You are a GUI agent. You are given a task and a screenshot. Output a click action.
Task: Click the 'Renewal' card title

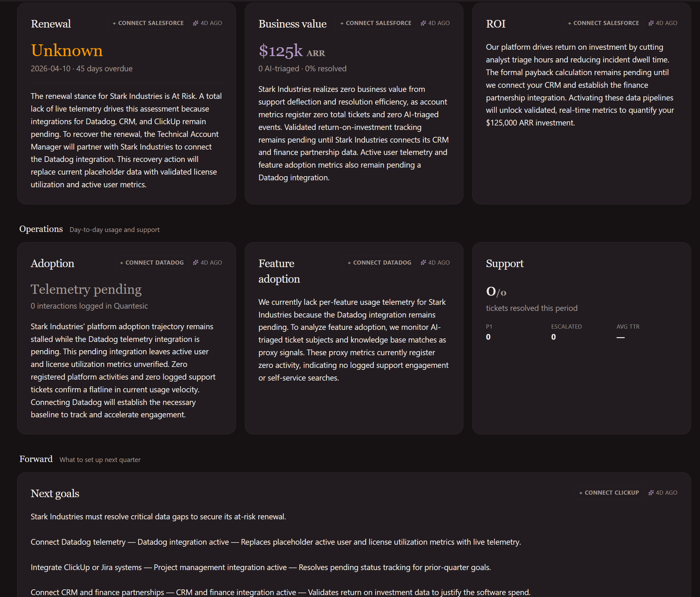click(51, 24)
